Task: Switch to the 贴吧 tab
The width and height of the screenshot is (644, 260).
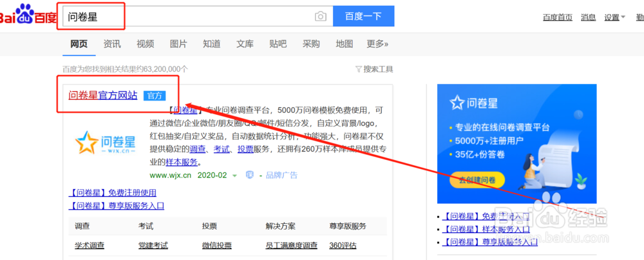Action: (x=278, y=44)
